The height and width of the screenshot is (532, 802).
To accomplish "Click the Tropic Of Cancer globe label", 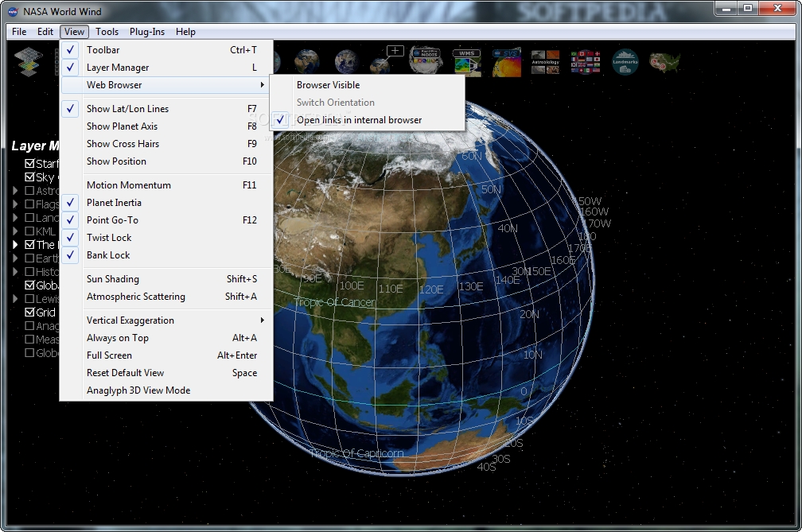I will (x=334, y=302).
